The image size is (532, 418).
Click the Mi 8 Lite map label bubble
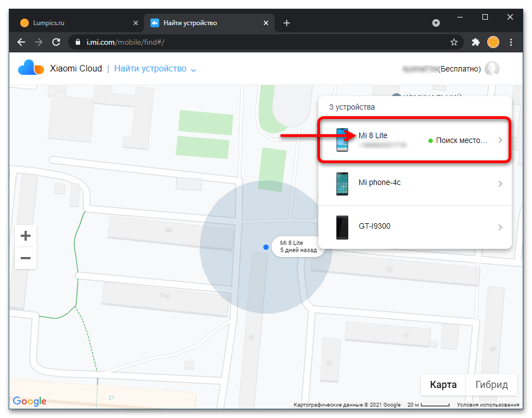298,247
